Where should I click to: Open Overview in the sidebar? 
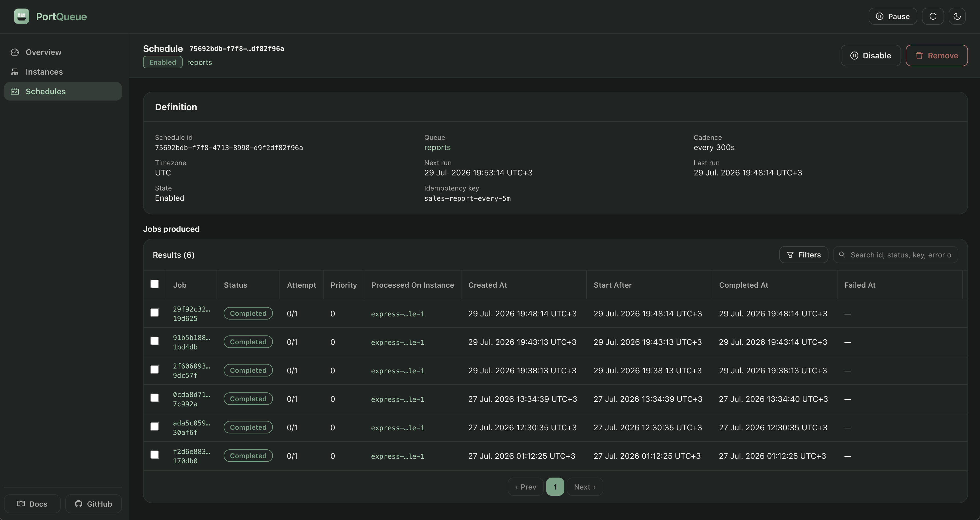pos(63,52)
